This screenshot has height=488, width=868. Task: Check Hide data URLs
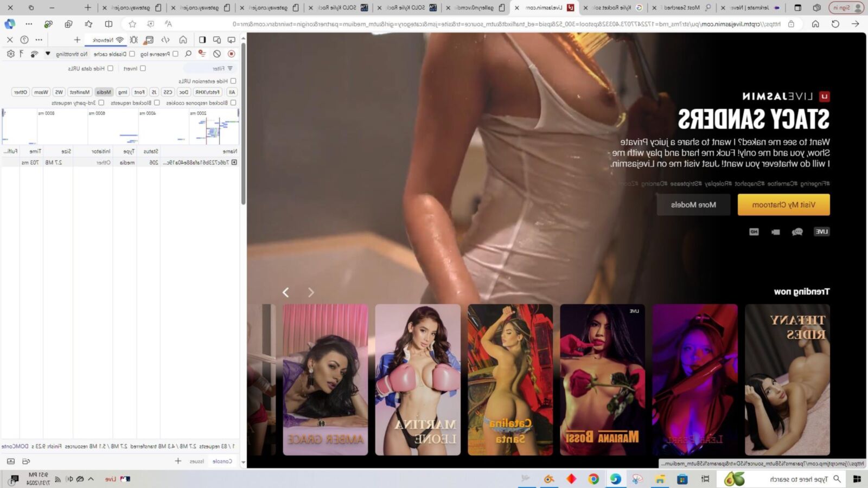pos(111,68)
